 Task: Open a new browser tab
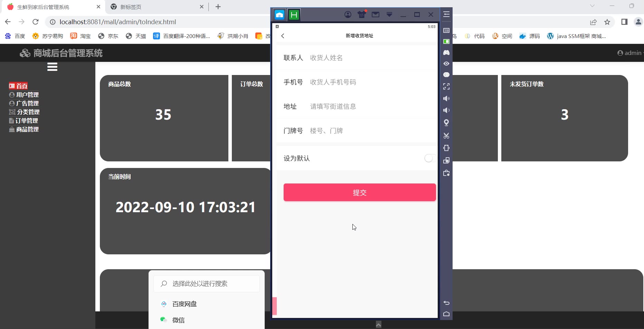coord(218,7)
